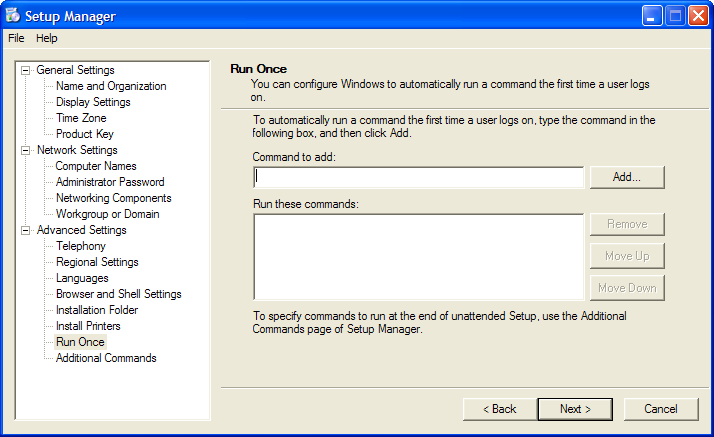The image size is (714, 437).
Task: Proceed with the Next button
Action: click(575, 409)
